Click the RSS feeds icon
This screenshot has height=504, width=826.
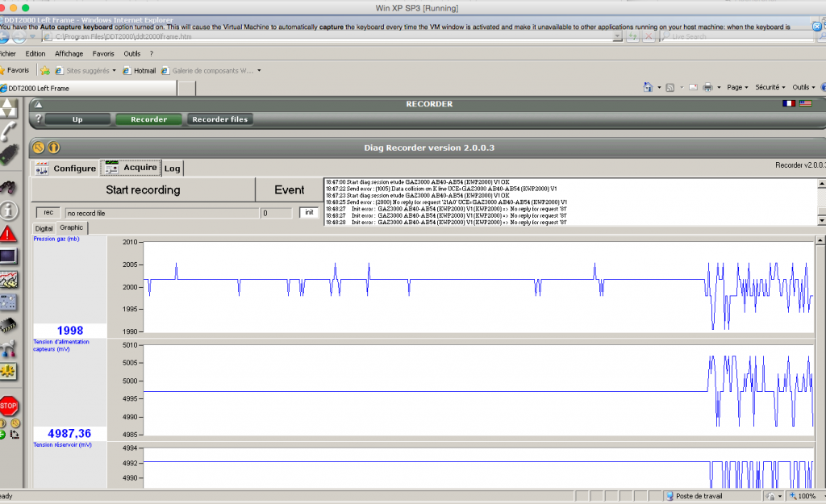[x=670, y=87]
